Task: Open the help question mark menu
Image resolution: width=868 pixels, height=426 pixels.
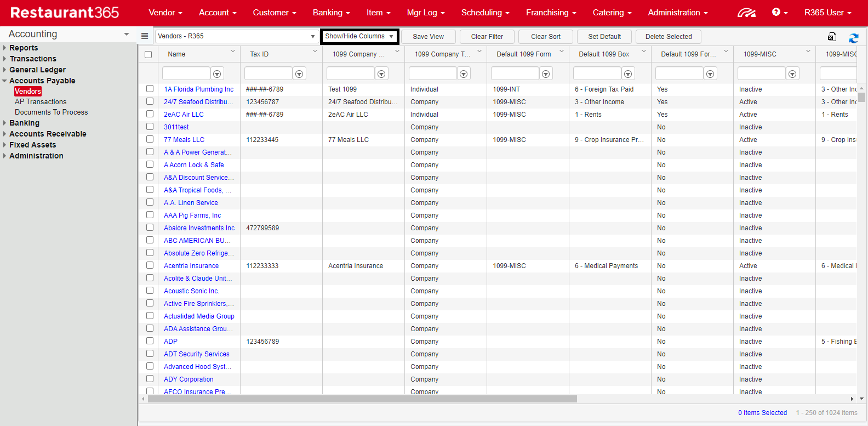Action: coord(780,12)
